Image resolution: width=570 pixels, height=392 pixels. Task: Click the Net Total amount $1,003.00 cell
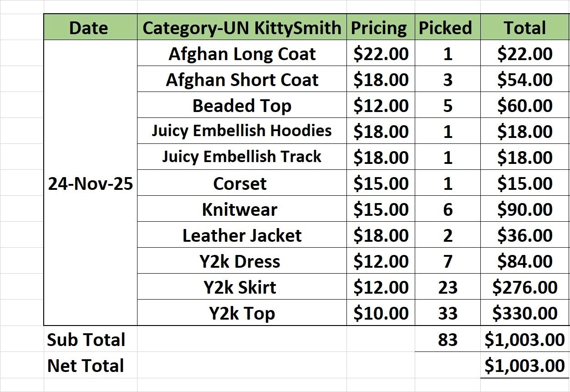click(525, 365)
